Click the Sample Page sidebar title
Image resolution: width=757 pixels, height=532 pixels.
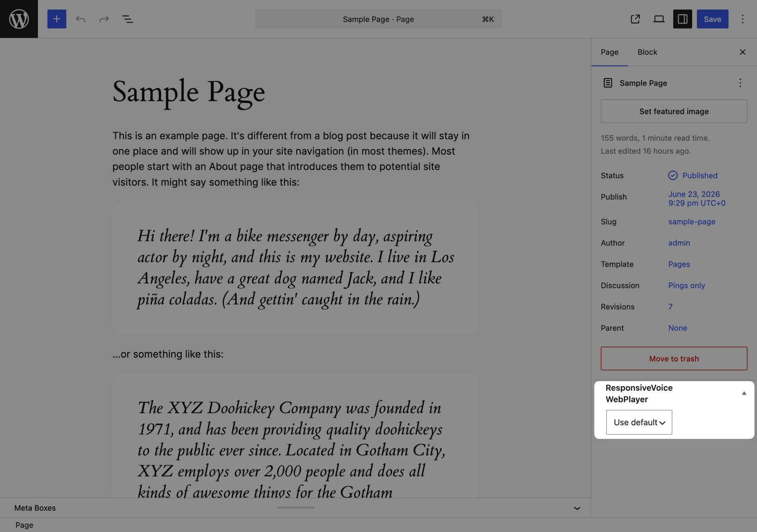pos(643,83)
